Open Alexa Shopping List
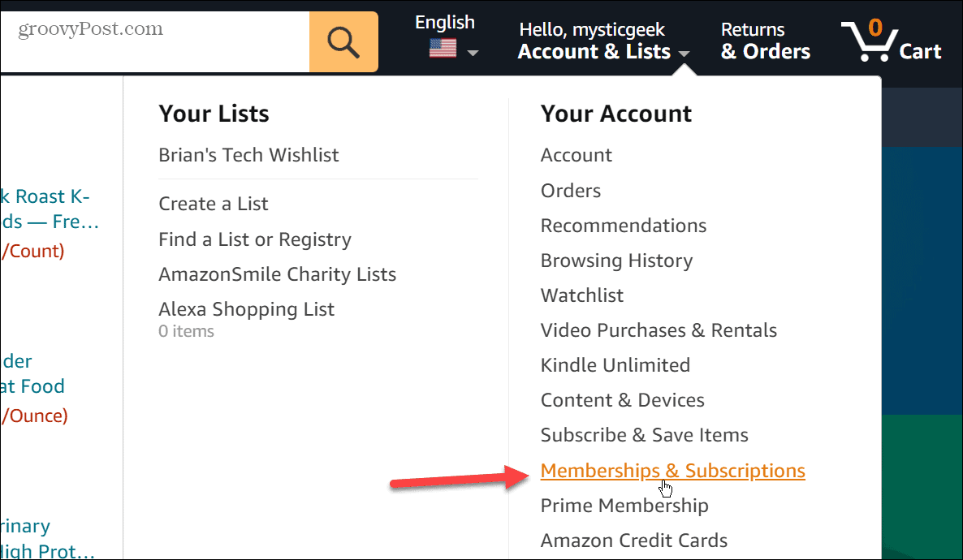This screenshot has width=963, height=560. (246, 309)
